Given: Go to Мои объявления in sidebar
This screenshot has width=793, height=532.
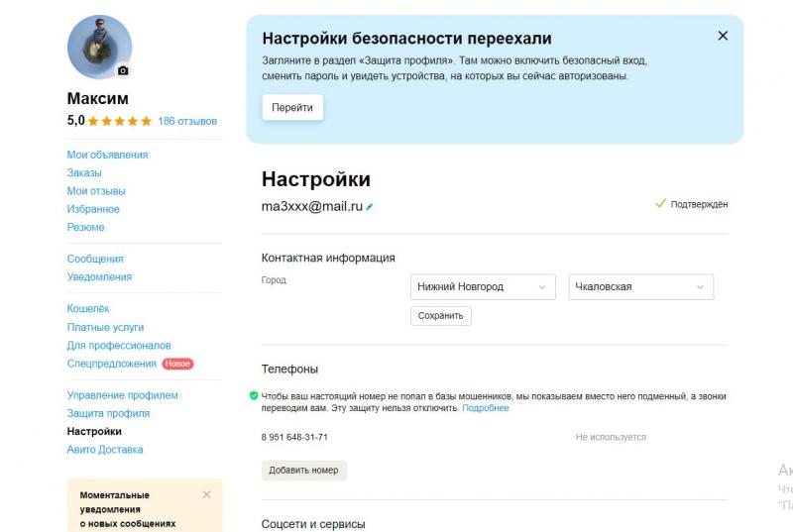Looking at the screenshot, I should click(107, 155).
